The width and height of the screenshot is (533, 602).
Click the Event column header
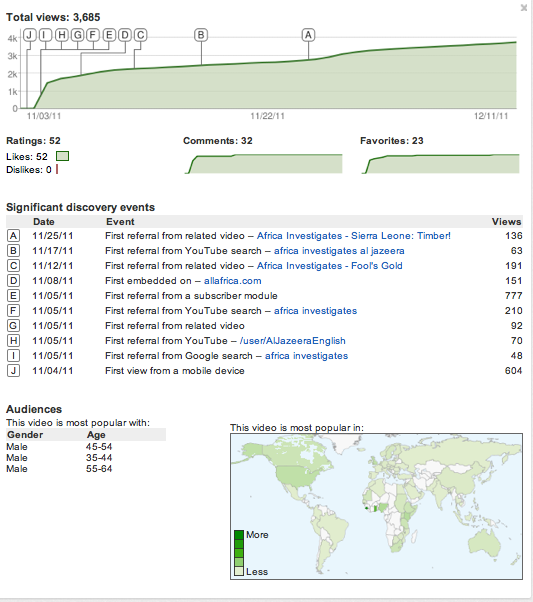tap(120, 222)
